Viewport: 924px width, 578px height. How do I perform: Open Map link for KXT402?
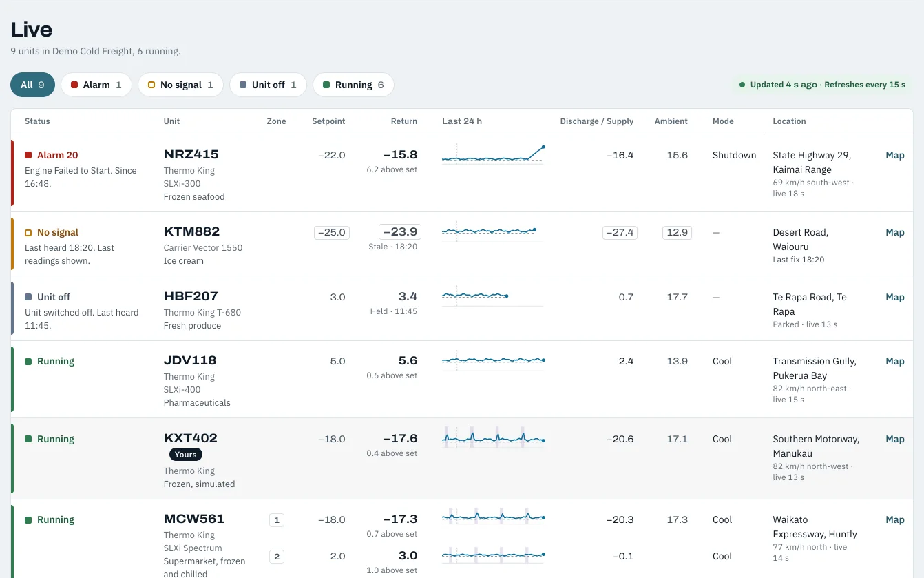[x=894, y=439]
